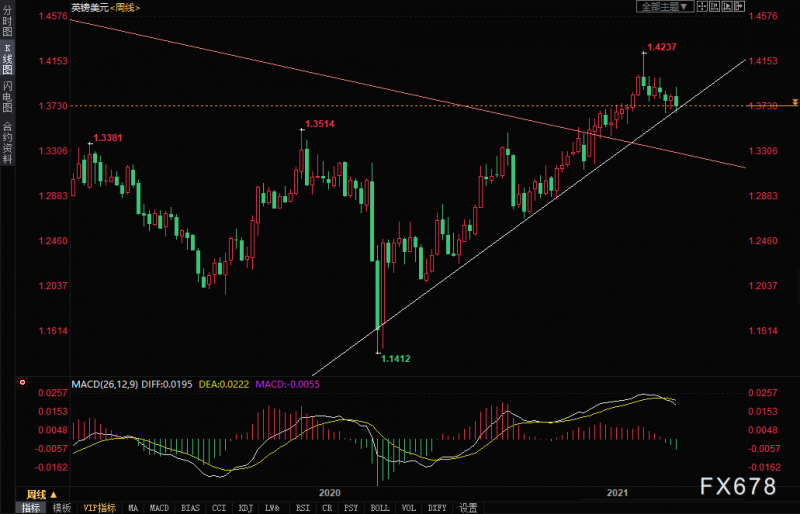Click the 1.1412 low price label

pyautogui.click(x=396, y=359)
